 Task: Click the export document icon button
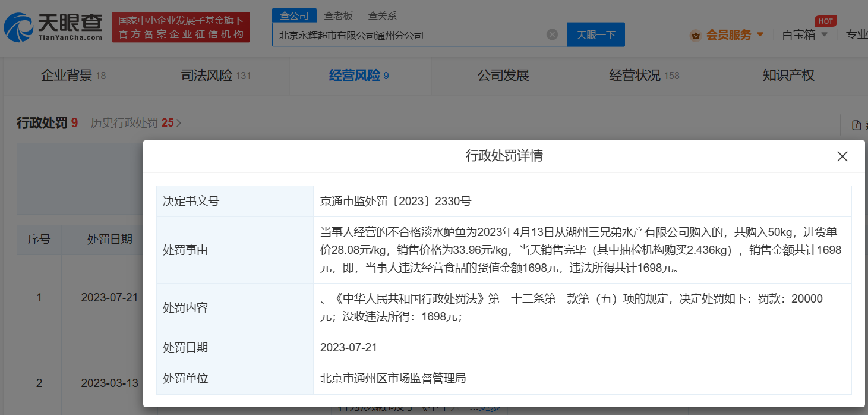tap(856, 125)
